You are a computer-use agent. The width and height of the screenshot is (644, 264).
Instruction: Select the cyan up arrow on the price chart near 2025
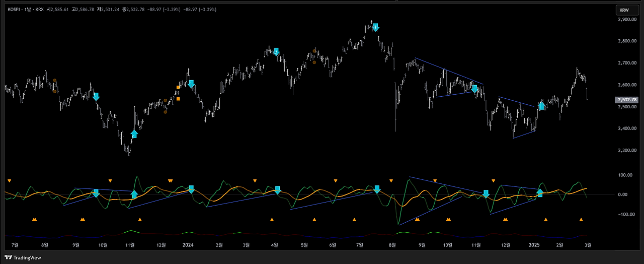pos(541,106)
